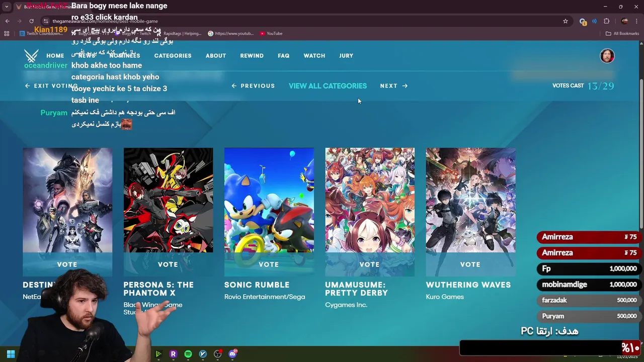Click the Rovio Entertainment/Sega text
The image size is (644, 362).
pyautogui.click(x=265, y=297)
